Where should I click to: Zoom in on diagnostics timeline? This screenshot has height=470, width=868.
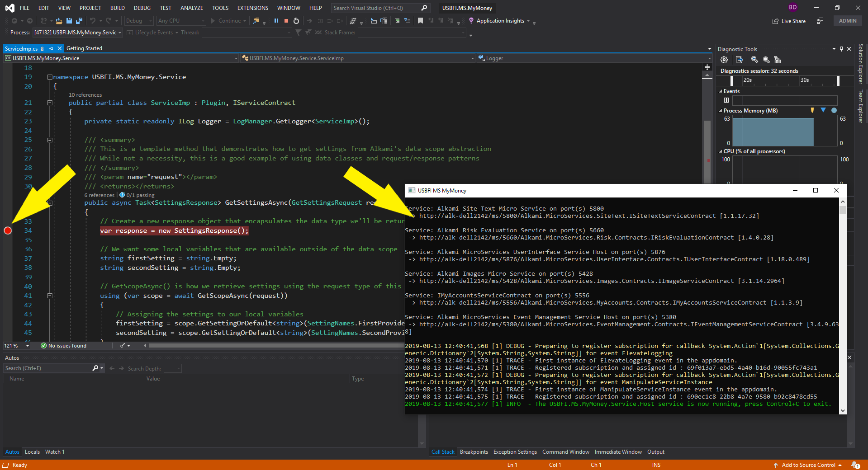754,60
